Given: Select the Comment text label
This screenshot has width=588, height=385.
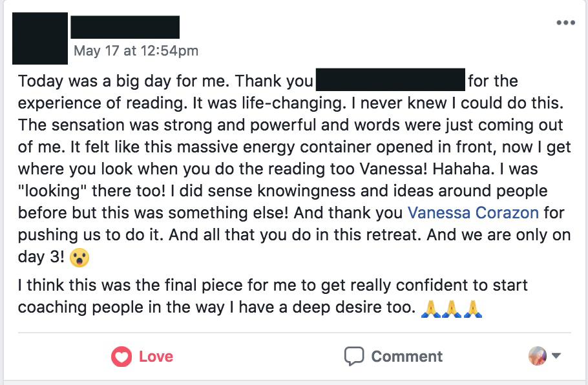Looking at the screenshot, I should click(407, 357).
